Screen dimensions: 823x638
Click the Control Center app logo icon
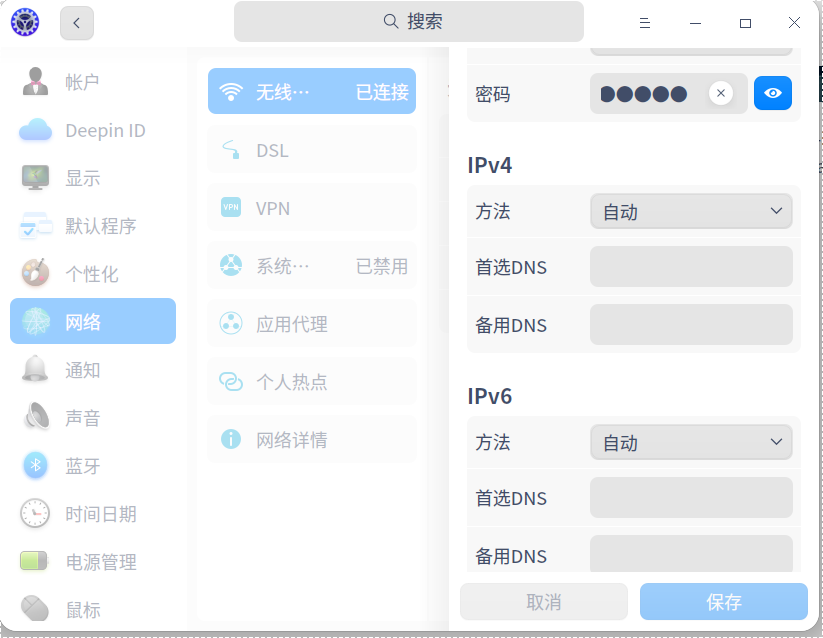click(25, 23)
